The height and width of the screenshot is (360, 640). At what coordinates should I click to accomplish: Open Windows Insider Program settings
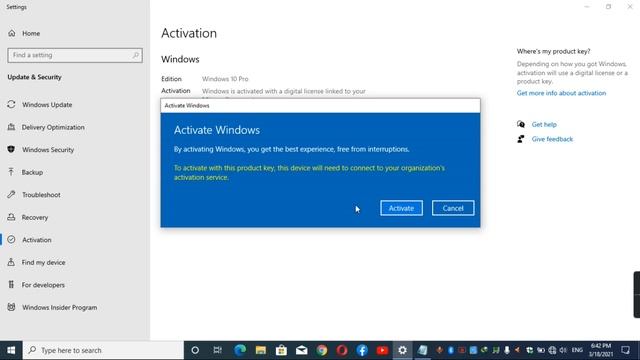tap(60, 307)
